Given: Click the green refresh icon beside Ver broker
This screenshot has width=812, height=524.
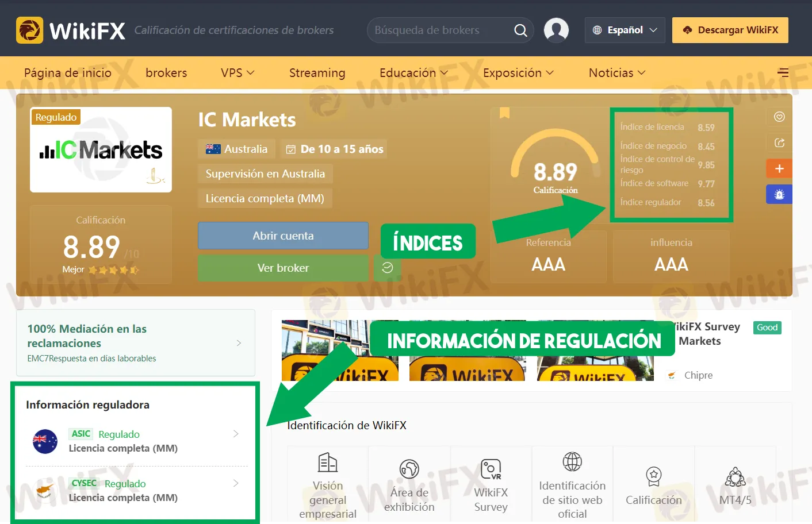Looking at the screenshot, I should (387, 268).
